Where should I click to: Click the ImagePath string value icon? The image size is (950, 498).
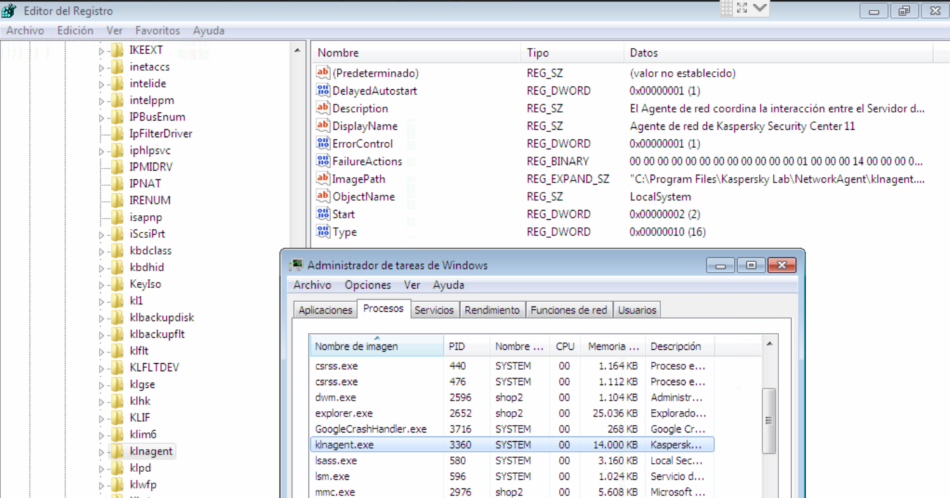(323, 179)
